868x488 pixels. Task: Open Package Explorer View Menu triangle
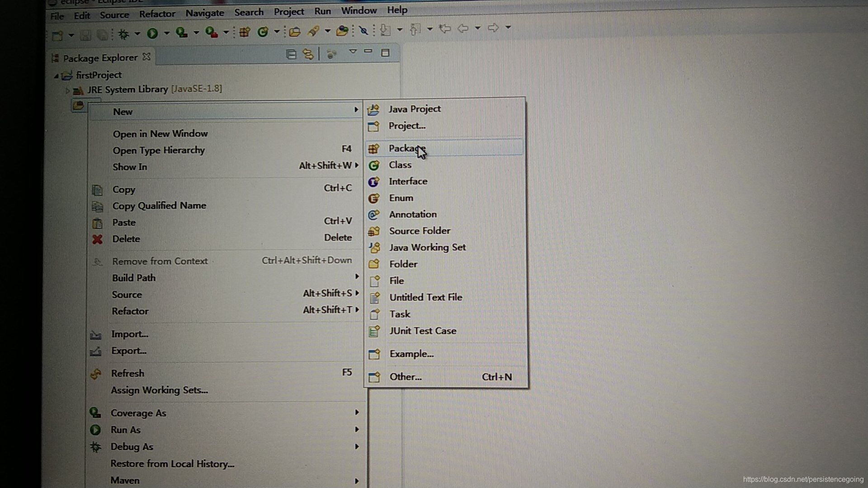[353, 52]
